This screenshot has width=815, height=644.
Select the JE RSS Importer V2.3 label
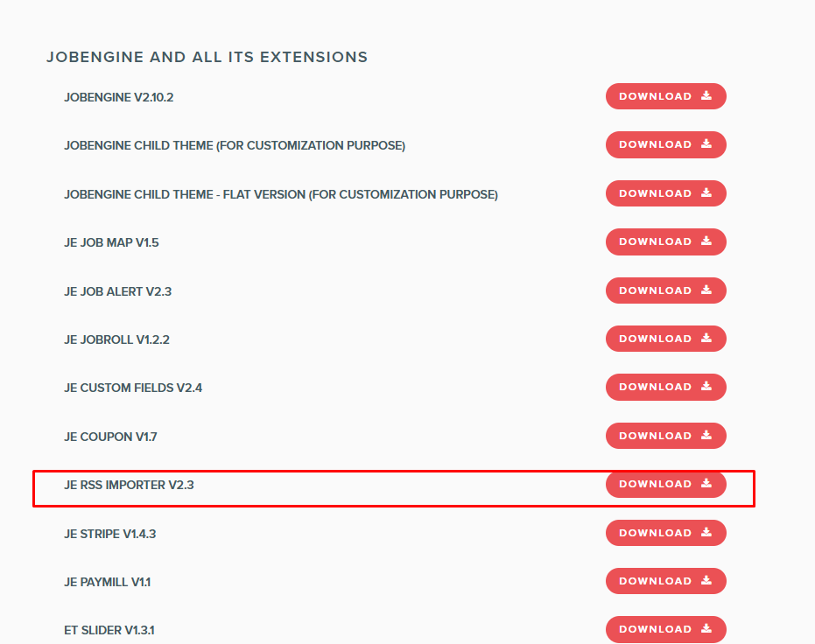129,485
